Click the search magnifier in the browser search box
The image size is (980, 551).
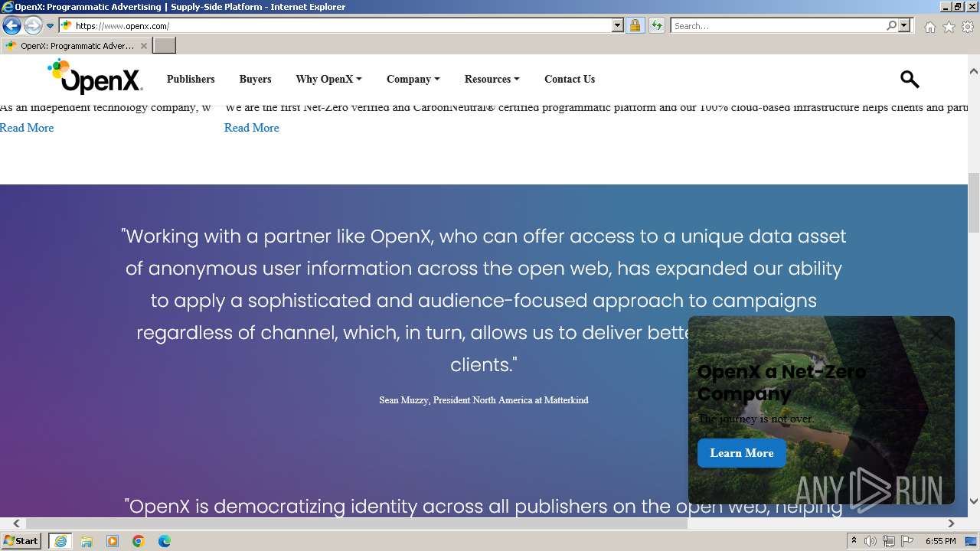click(891, 25)
